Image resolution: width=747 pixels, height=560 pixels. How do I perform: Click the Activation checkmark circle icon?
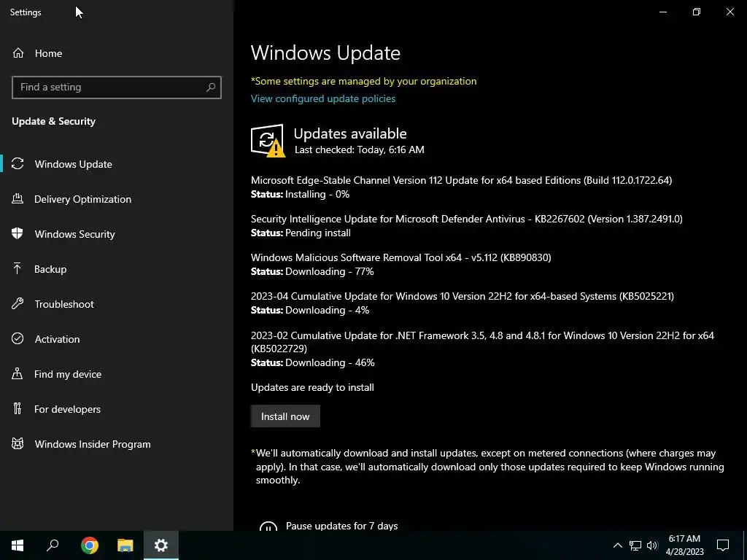(x=18, y=338)
